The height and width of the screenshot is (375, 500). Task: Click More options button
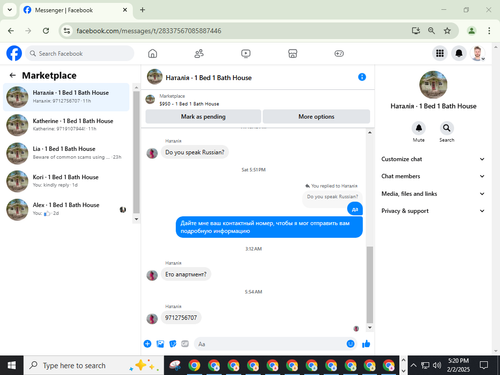pyautogui.click(x=316, y=116)
